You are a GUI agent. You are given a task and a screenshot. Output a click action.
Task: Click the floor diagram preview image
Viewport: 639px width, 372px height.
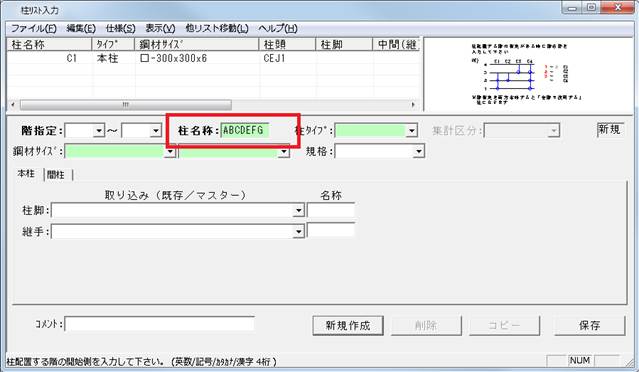(527, 74)
